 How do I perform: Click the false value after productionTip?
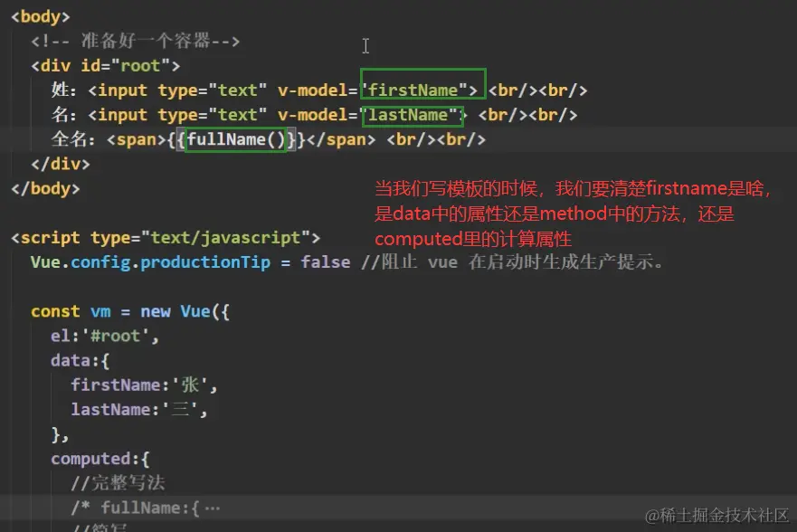click(x=326, y=262)
